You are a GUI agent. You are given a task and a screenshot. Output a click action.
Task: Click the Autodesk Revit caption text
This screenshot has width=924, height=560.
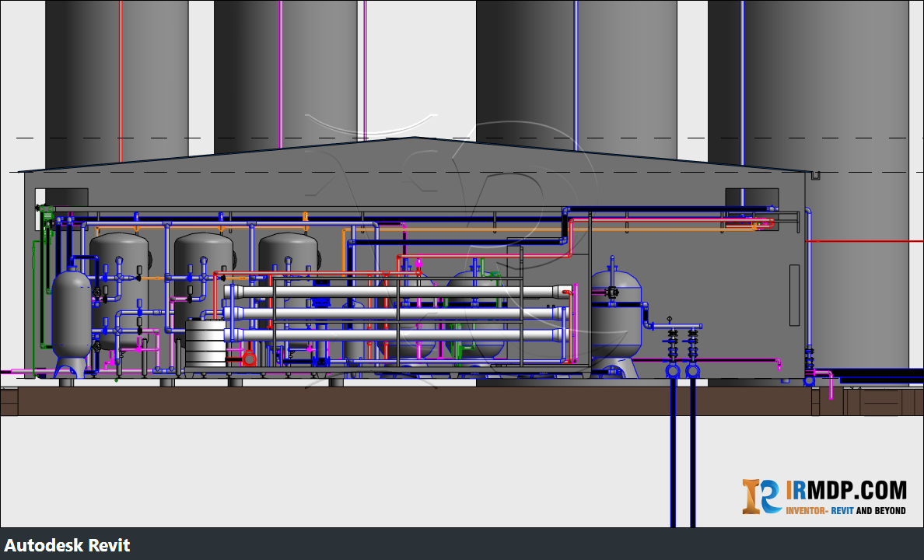(67, 545)
